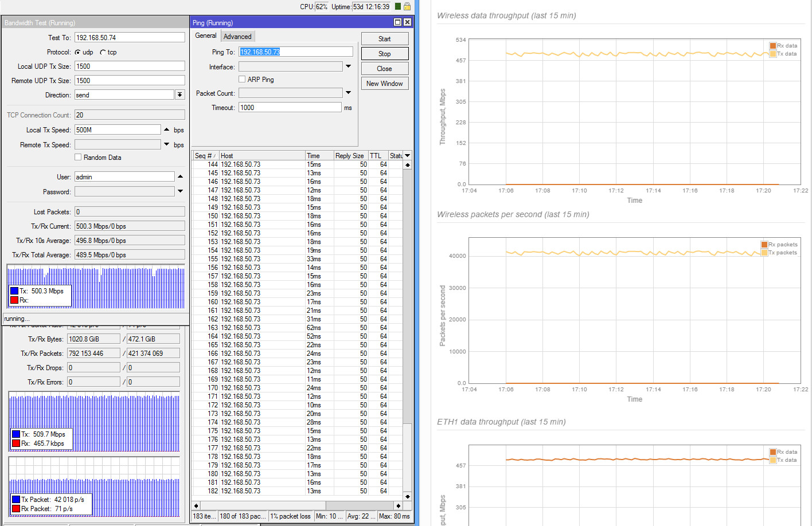Click the orange Rx data legend swatch in wireless throughput chart
Screen dimensions: 812x526
pos(772,46)
